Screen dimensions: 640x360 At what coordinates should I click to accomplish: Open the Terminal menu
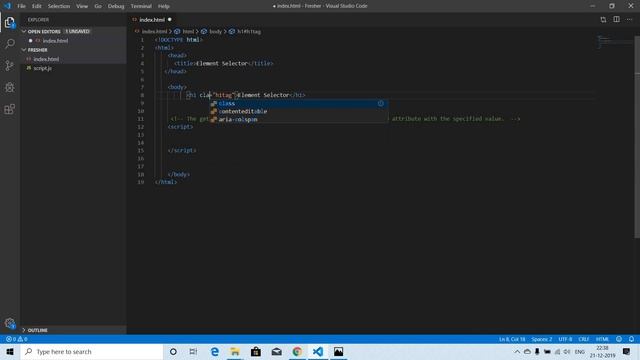tap(141, 6)
